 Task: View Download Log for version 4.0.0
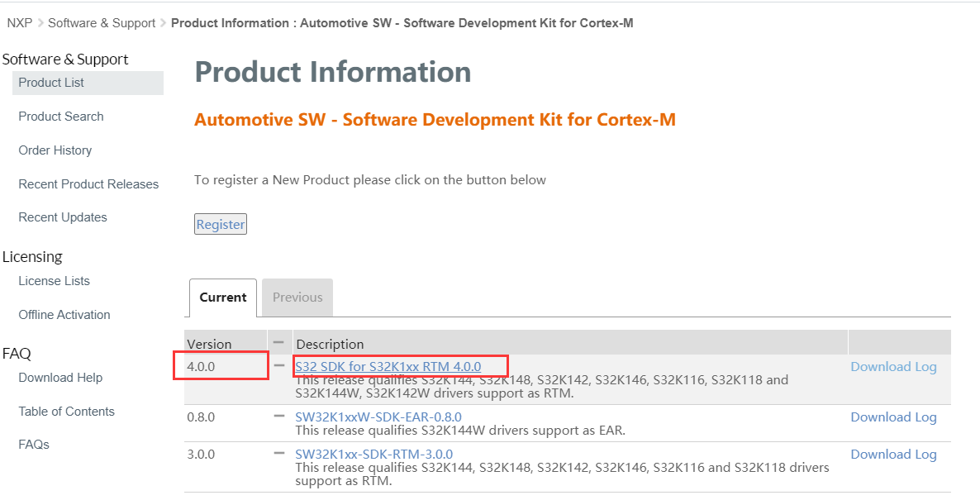tap(893, 367)
